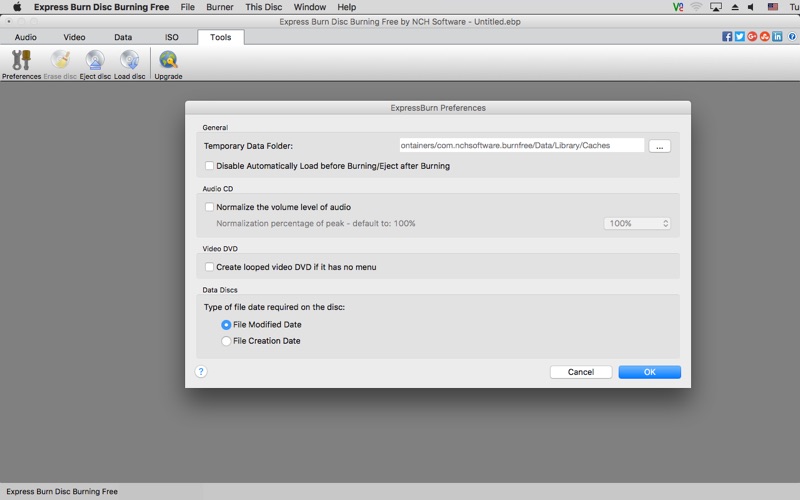Open the Preferences tool icon
Image resolution: width=800 pixels, height=500 pixels.
click(21, 64)
